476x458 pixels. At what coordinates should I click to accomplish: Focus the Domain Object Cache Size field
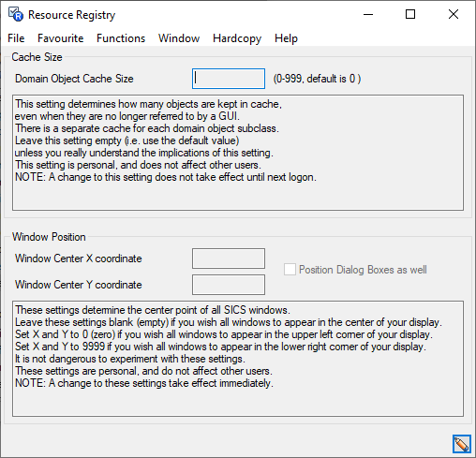point(229,79)
